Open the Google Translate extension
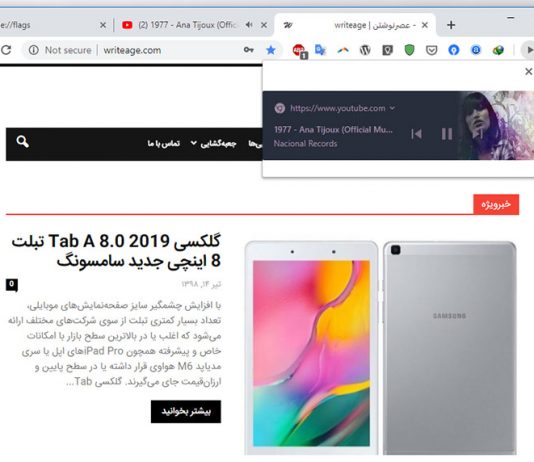Screen dimensions: 534x462 click(x=320, y=50)
